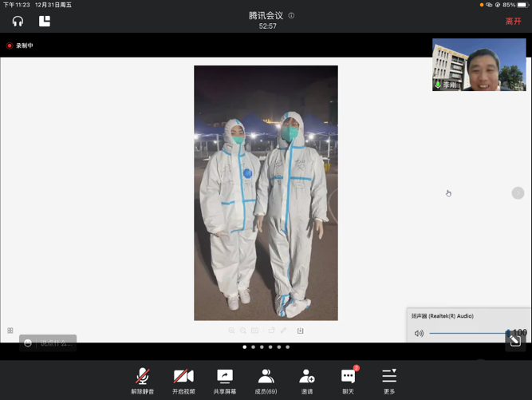Viewport: 532px width, 400px height.
Task: Leave meeting with red 离开 button
Action: tap(513, 22)
